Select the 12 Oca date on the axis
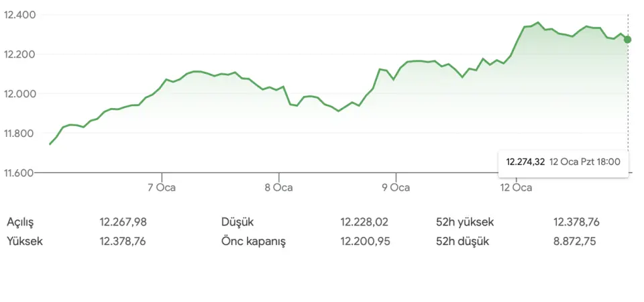This screenshot has width=644, height=302. point(517,188)
